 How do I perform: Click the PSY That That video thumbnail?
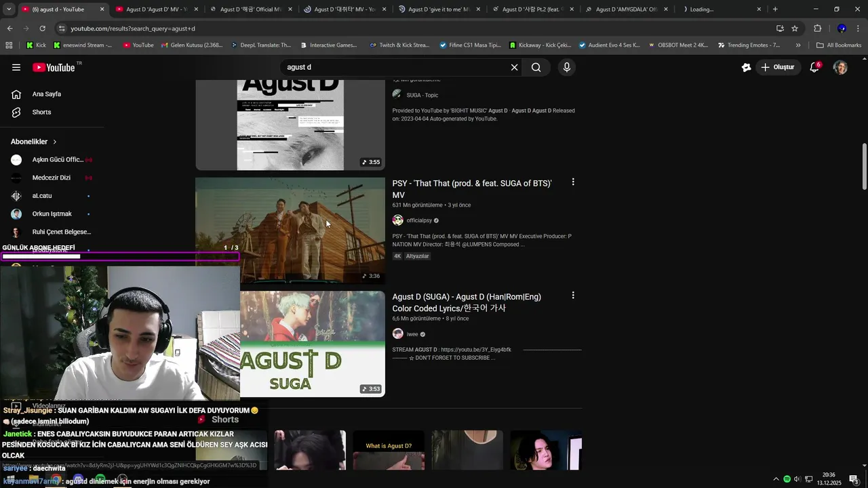290,230
